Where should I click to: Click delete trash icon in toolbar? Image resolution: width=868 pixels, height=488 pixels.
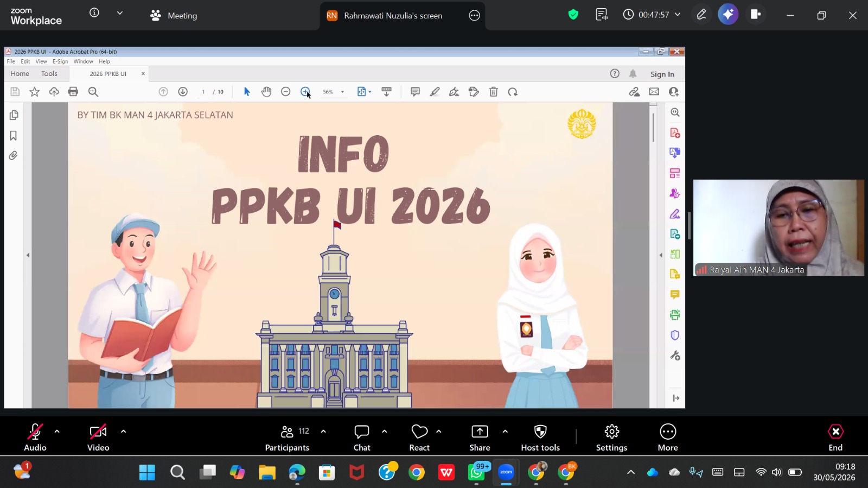494,92
